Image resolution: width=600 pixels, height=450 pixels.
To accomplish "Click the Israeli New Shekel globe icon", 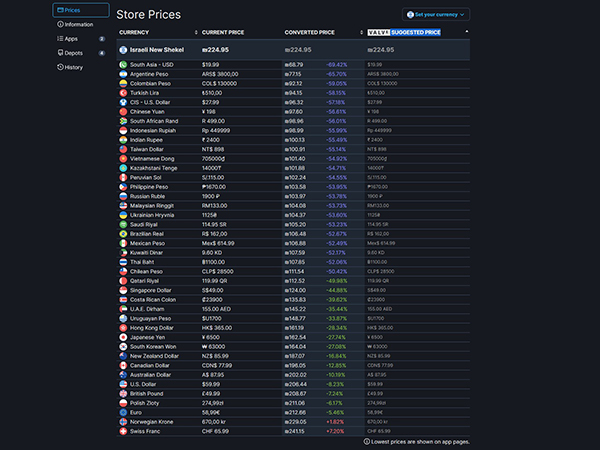I will point(123,50).
